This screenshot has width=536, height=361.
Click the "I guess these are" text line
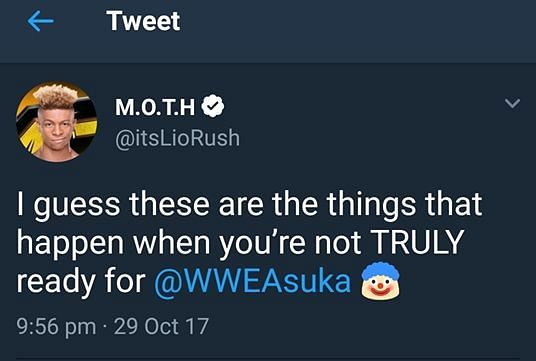pos(140,205)
